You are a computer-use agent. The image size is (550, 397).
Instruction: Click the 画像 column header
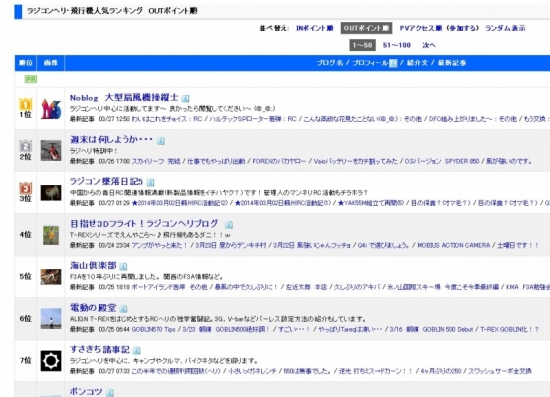(51, 63)
